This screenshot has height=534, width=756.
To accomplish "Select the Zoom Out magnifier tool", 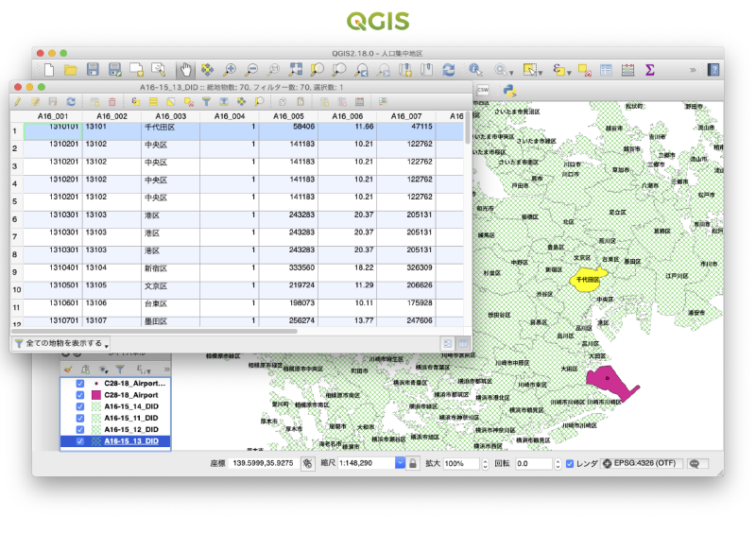I will tap(251, 70).
